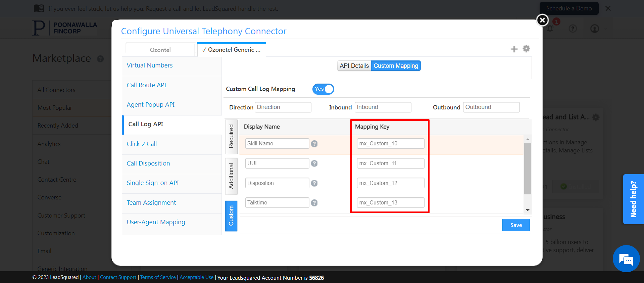This screenshot has height=283, width=644.
Task: Open Terms of Service link
Action: 158,277
